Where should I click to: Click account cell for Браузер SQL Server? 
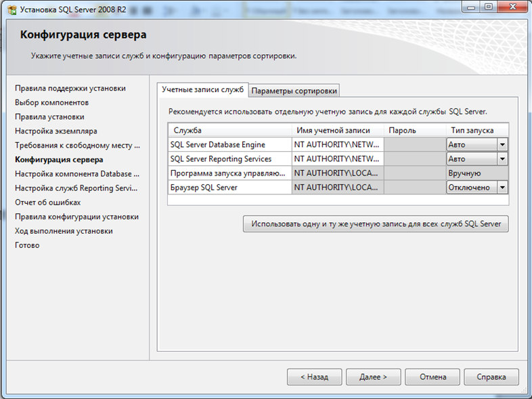click(x=338, y=188)
